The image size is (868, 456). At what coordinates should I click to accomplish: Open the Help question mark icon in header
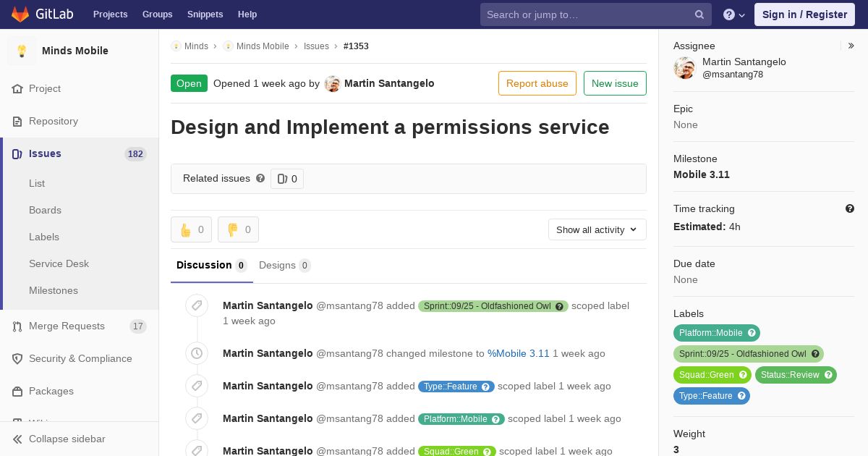tap(729, 14)
